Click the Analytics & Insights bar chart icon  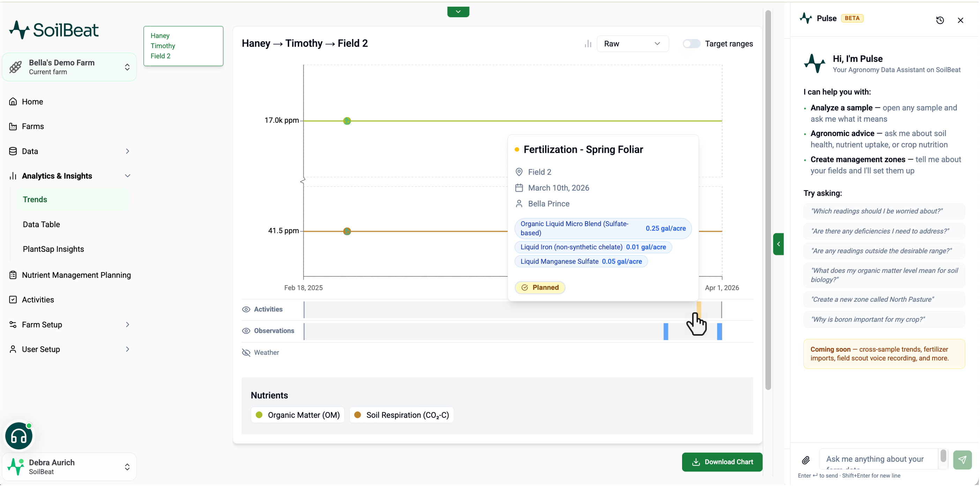(x=13, y=176)
